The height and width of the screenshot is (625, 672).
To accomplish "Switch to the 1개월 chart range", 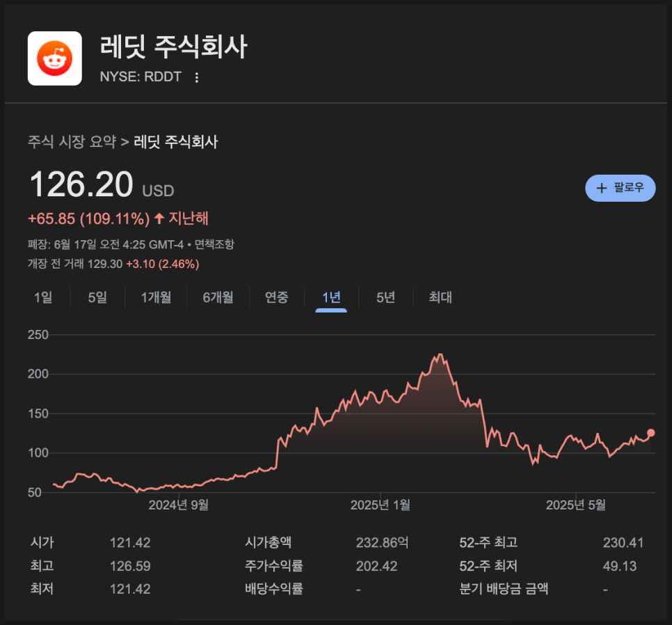I will click(x=156, y=297).
